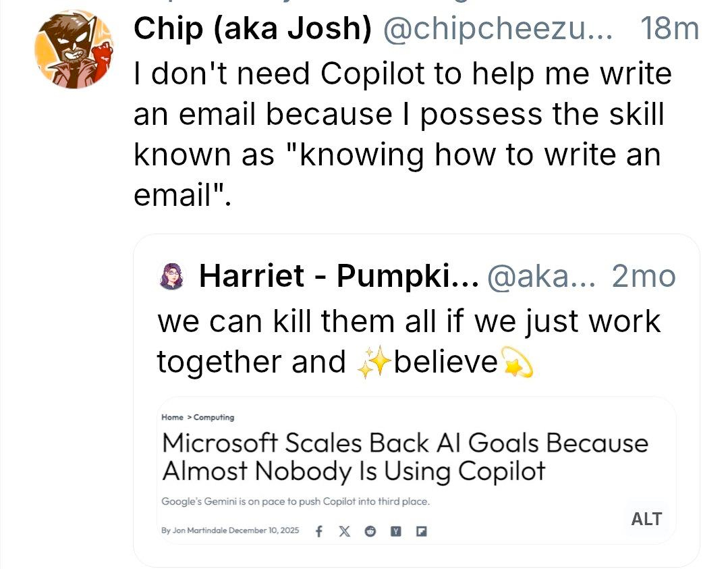Click the Home breadcrumb link
Screen dimensions: 728x569
tap(172, 417)
